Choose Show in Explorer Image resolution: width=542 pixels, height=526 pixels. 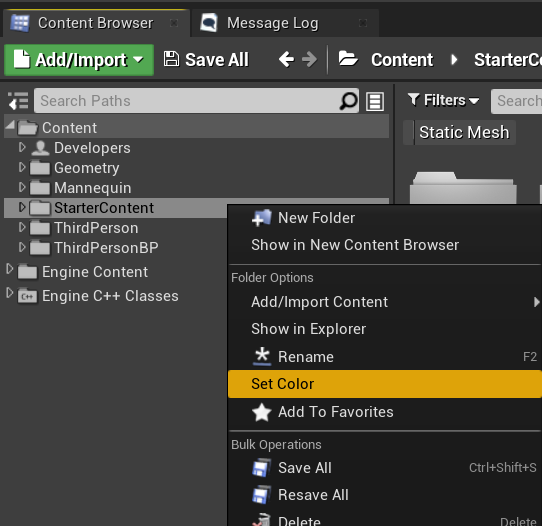point(385,329)
